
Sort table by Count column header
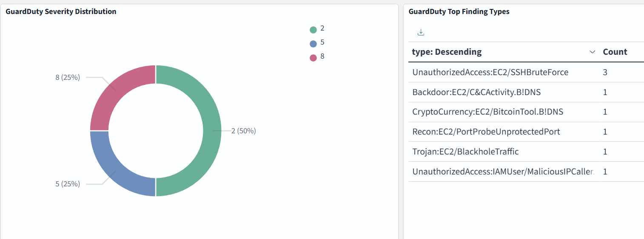[615, 52]
